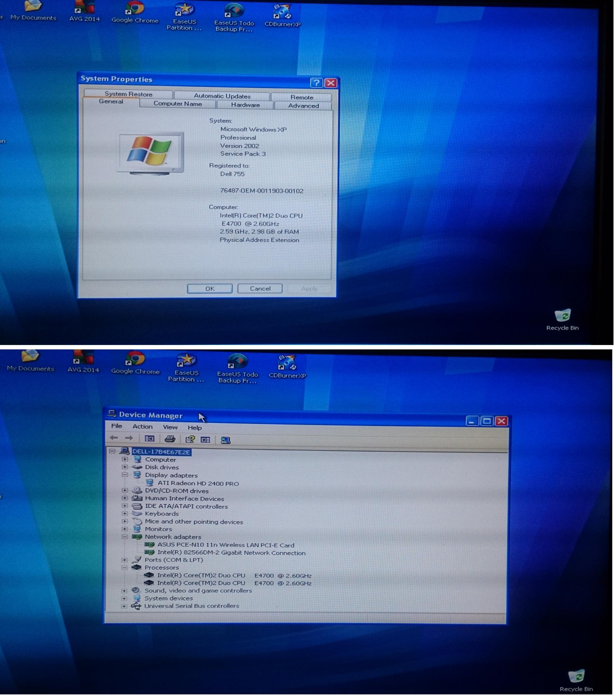
Task: Select first Intel Core2 Duo E4700 processor entry
Action: point(234,576)
